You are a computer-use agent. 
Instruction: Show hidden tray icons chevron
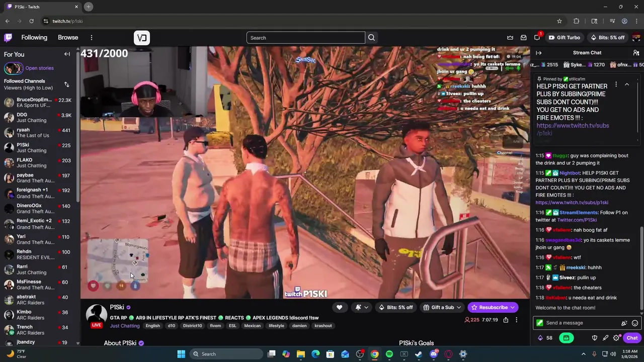(583, 354)
